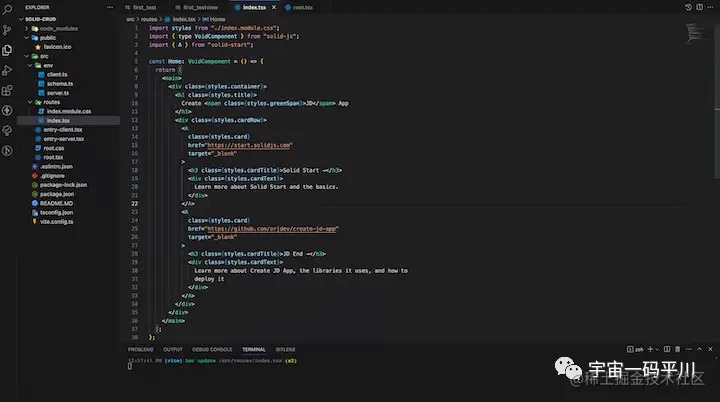Close the index.tsx editor tab
This screenshot has height=402, width=720.
[274, 7]
